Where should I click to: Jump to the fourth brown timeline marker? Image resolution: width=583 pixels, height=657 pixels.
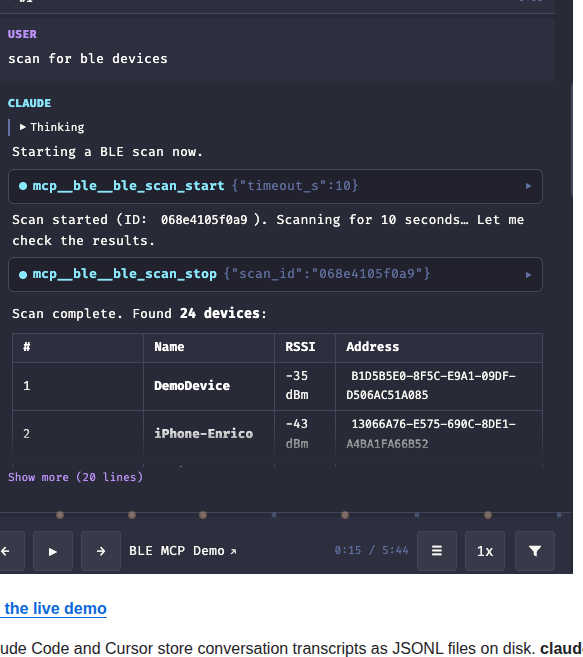click(345, 515)
